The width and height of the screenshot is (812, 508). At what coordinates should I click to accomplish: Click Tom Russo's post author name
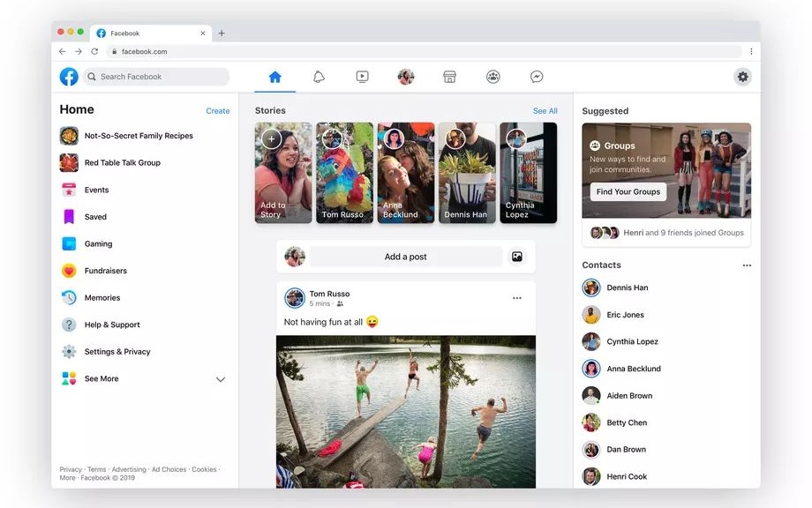(329, 294)
